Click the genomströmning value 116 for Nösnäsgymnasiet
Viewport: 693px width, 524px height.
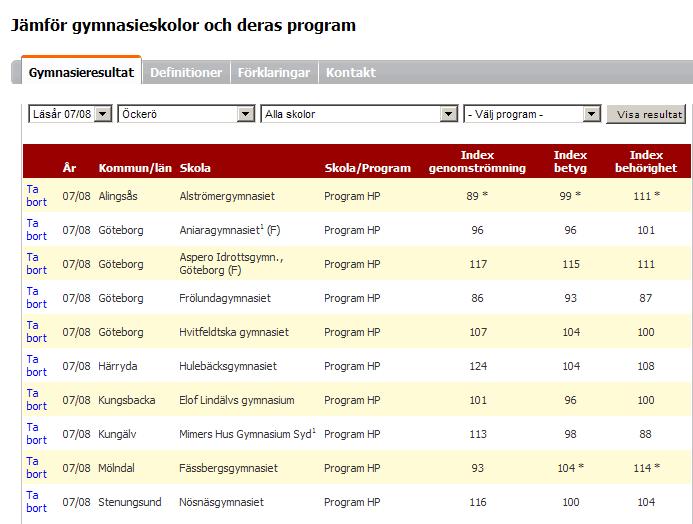(x=478, y=502)
